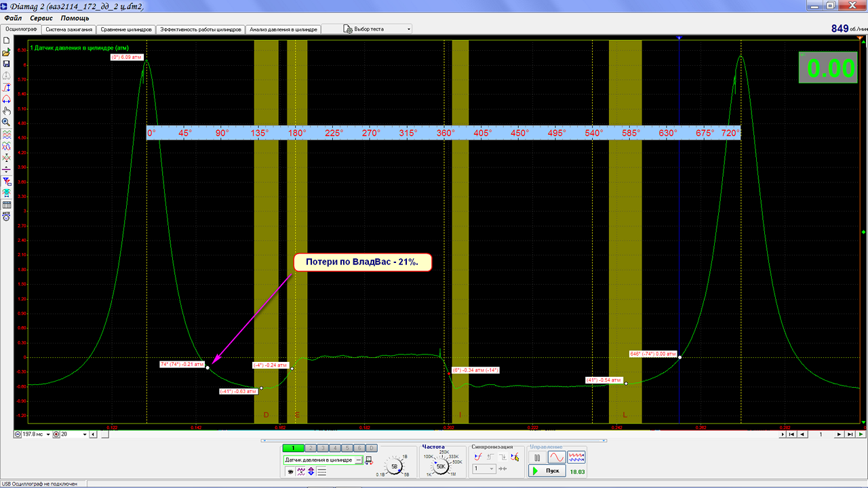868x488 pixels.
Task: Open the Сервис menu
Action: [41, 18]
